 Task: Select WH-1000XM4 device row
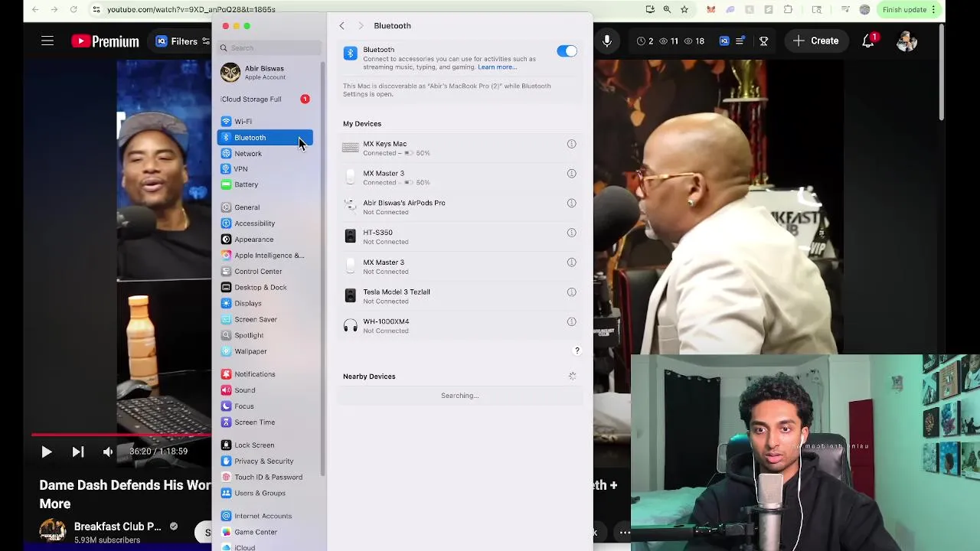[x=460, y=326]
